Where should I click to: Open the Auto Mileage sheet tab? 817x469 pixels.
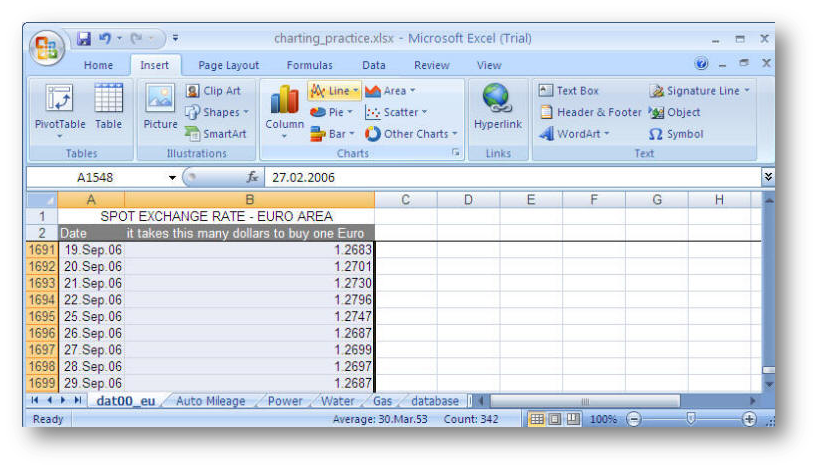point(210,401)
